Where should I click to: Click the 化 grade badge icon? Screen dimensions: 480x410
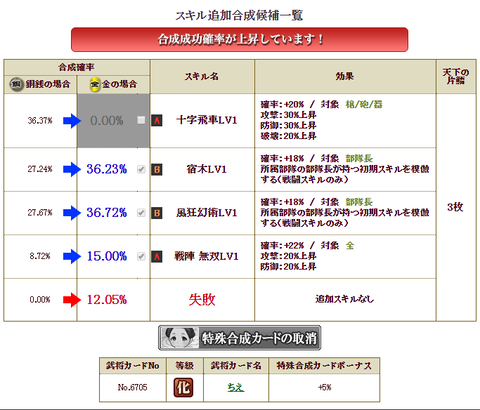(x=183, y=387)
